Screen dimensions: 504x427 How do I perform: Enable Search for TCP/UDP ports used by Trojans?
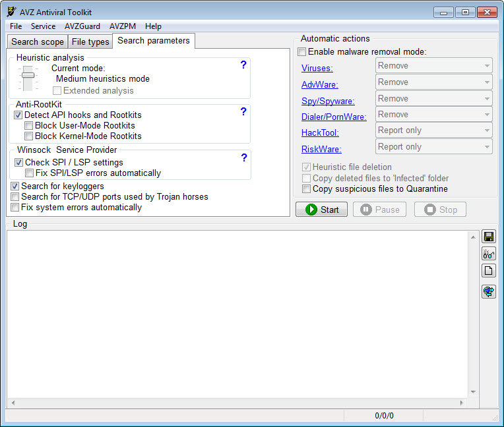pos(15,197)
